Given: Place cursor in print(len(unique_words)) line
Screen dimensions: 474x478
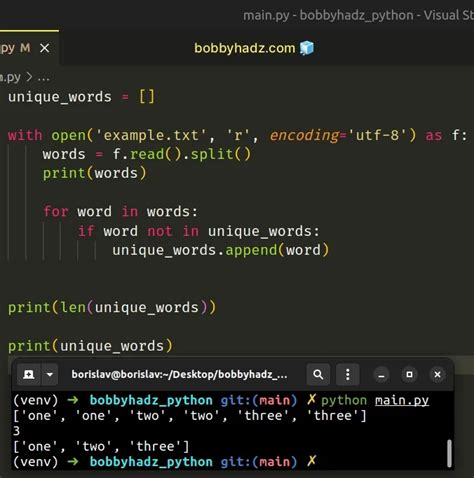Looking at the screenshot, I should point(112,307).
